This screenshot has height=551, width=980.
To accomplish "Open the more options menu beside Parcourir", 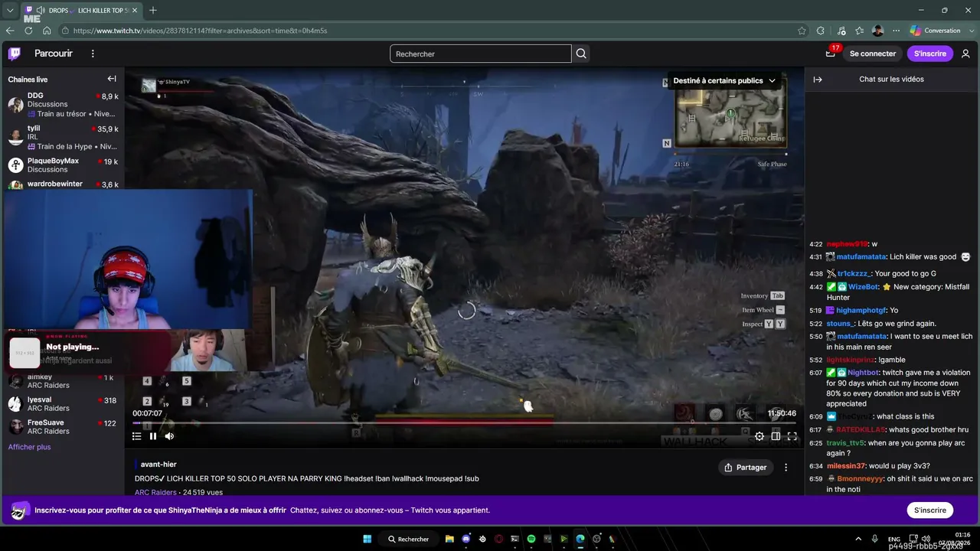I will point(93,54).
